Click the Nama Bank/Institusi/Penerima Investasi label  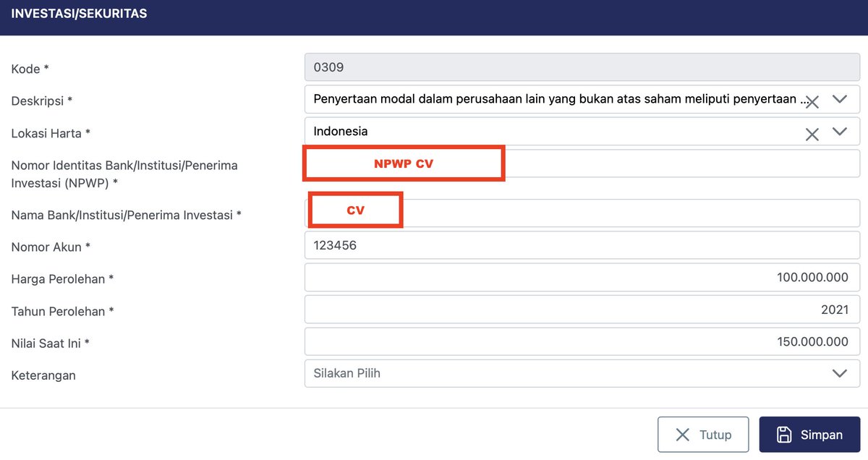(x=127, y=216)
